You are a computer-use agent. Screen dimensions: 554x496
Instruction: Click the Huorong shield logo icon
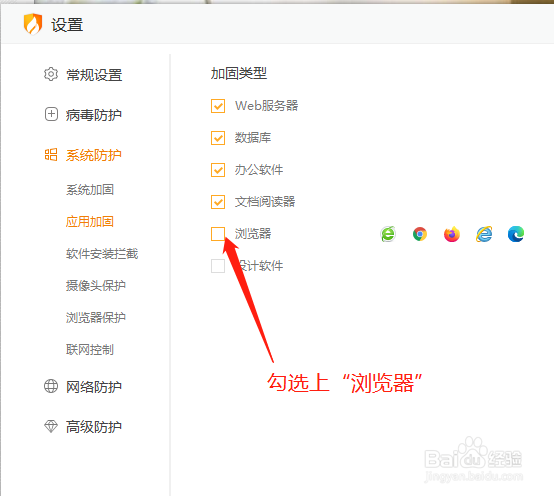[33, 24]
